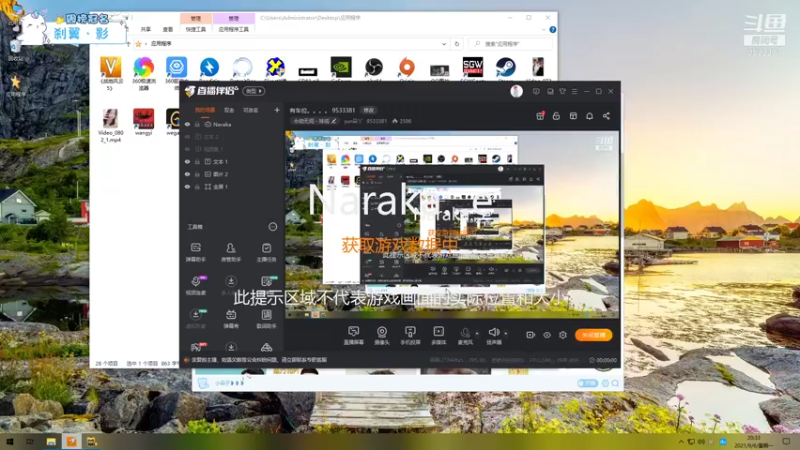The height and width of the screenshot is (450, 800).
Task: Click the padlock icon in the top-right toolbar
Action: tap(556, 116)
